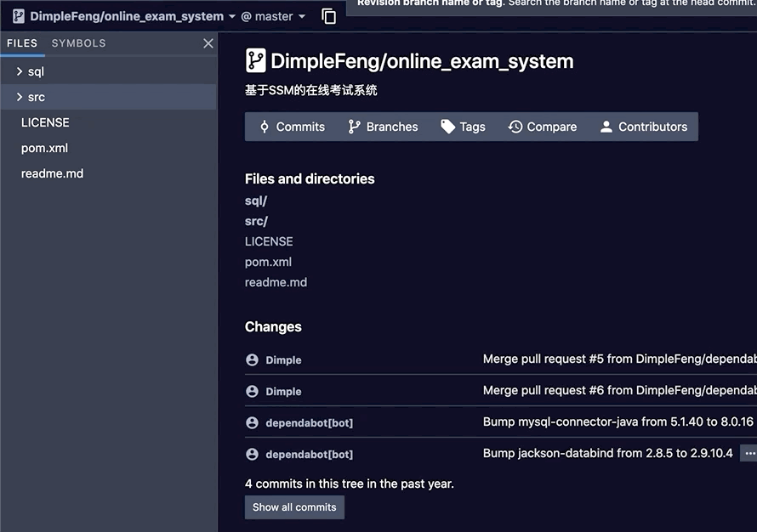This screenshot has height=532, width=757.
Task: Click the dependabot[bot] avatar icon
Action: 252,422
